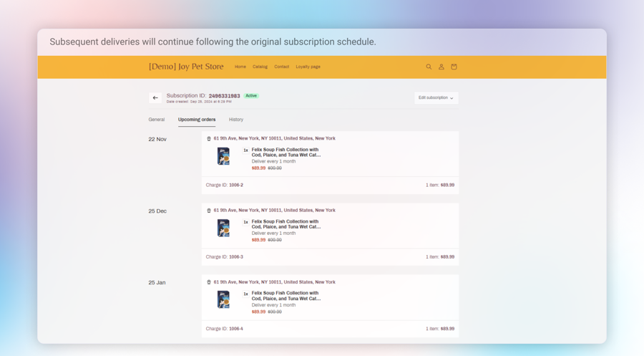Screen dimensions: 644x356
Task: Click the address text in the 22 Nov order
Action: point(274,138)
